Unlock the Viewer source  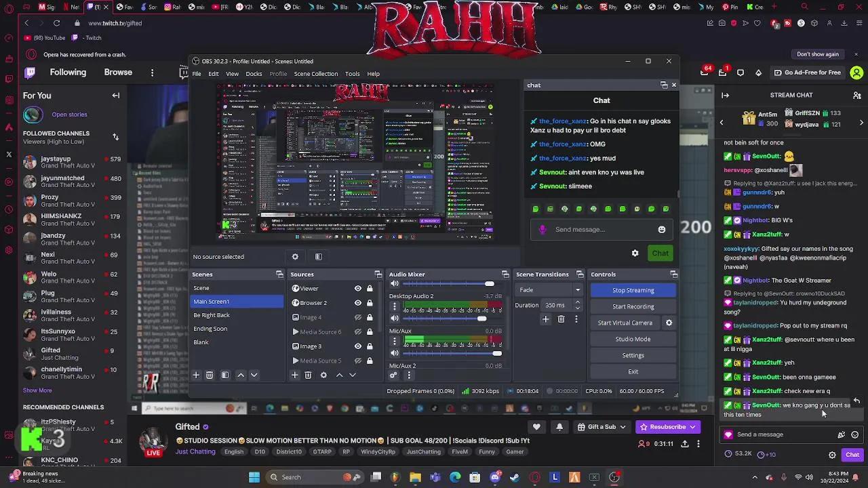pyautogui.click(x=370, y=289)
